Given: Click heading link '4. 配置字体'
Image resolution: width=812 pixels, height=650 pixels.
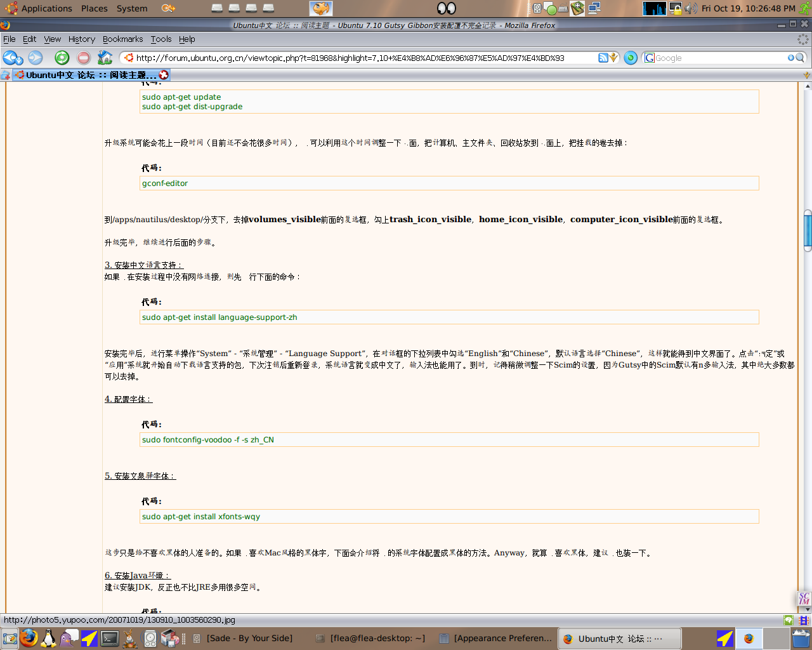Looking at the screenshot, I should [x=129, y=399].
